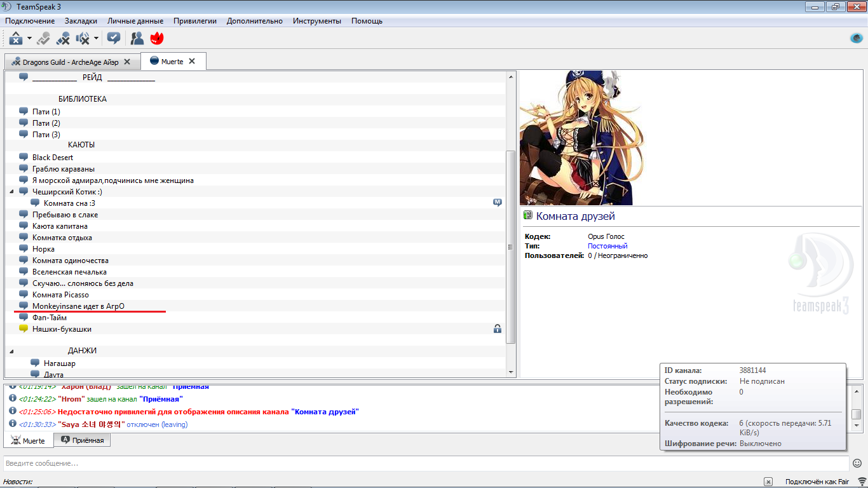Screen dimensions: 868x488
Task: Click the yellow Няшки-букашки channel icon
Action: point(24,329)
